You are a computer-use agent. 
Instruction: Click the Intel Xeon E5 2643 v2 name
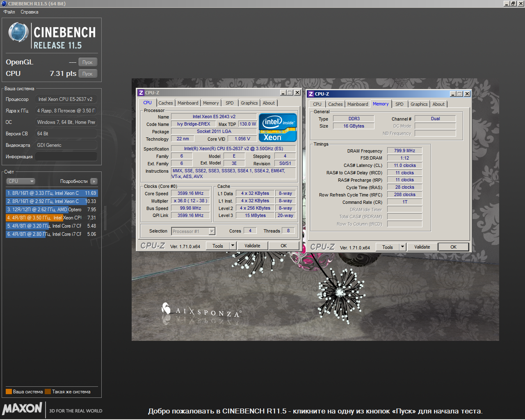pos(214,116)
